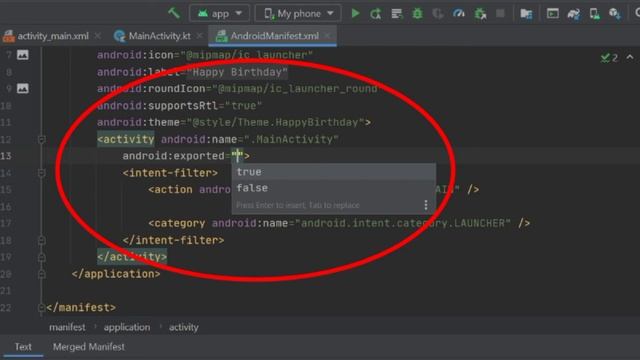The width and height of the screenshot is (640, 360).
Task: Collapse the intent-filter fold on line 14
Action: (42, 173)
